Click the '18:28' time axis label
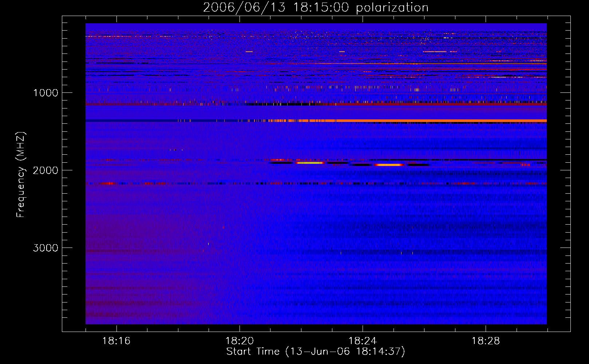Image resolution: width=589 pixels, height=364 pixels. point(486,341)
